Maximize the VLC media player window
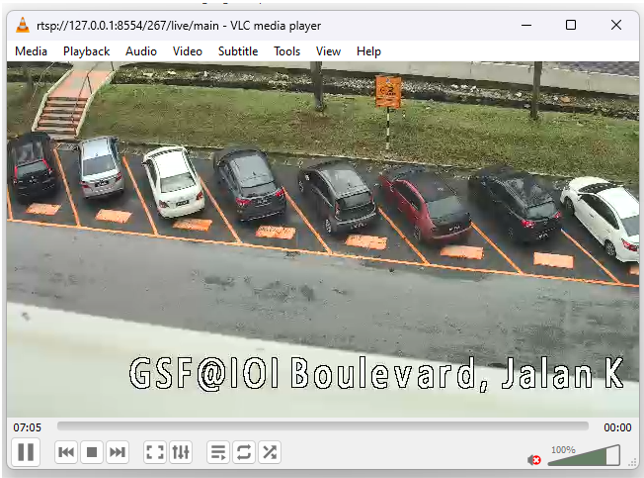 tap(571, 25)
